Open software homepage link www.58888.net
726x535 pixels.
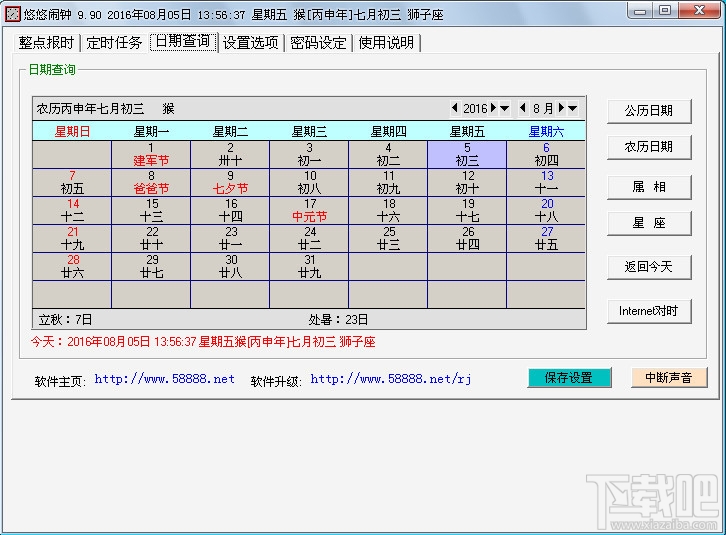164,379
